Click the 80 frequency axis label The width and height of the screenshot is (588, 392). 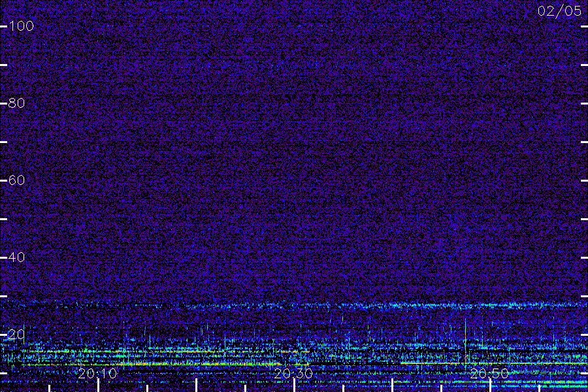click(16, 103)
